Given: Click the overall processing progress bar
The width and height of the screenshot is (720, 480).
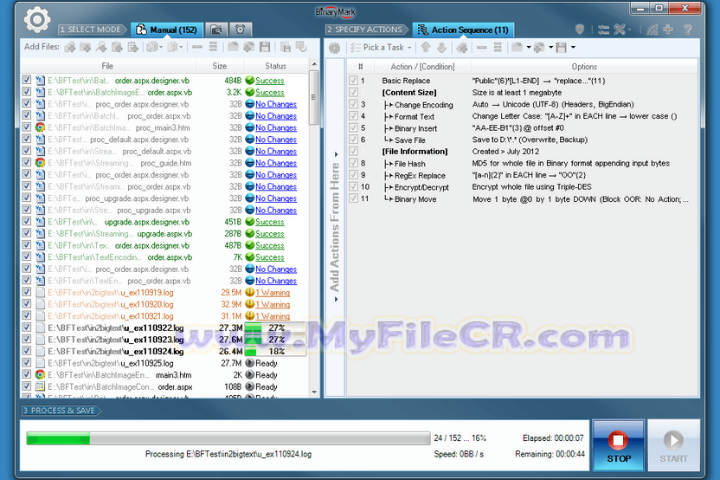Looking at the screenshot, I should click(x=228, y=438).
